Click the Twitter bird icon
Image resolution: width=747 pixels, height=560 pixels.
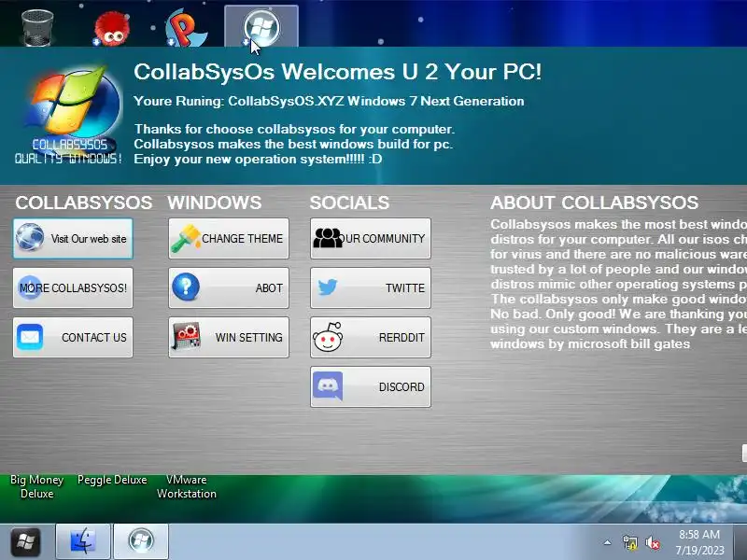(328, 287)
